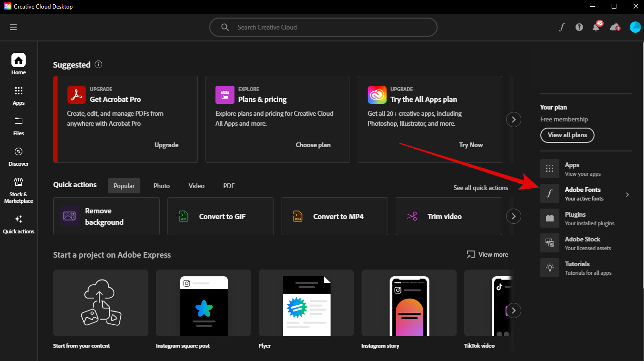Open the hamburger menu
Image resolution: width=644 pixels, height=361 pixels.
[13, 27]
